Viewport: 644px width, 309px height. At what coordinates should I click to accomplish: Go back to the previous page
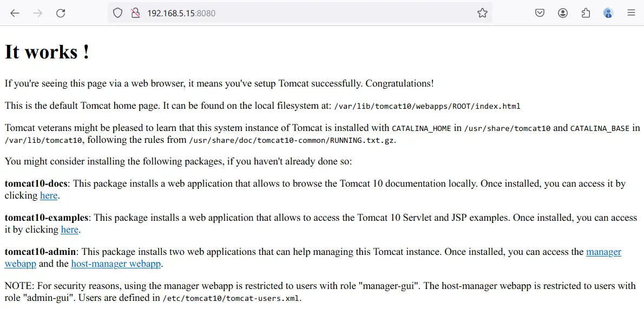[15, 13]
